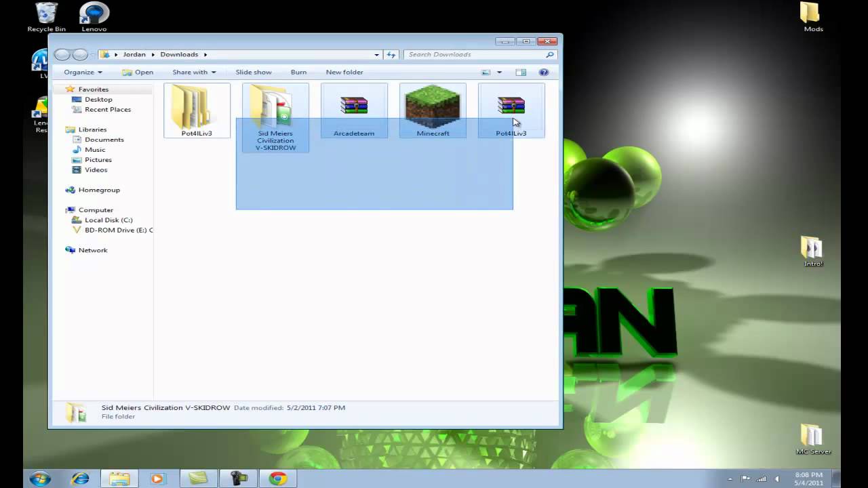
Task: Open the Organize dropdown menu
Action: [83, 72]
